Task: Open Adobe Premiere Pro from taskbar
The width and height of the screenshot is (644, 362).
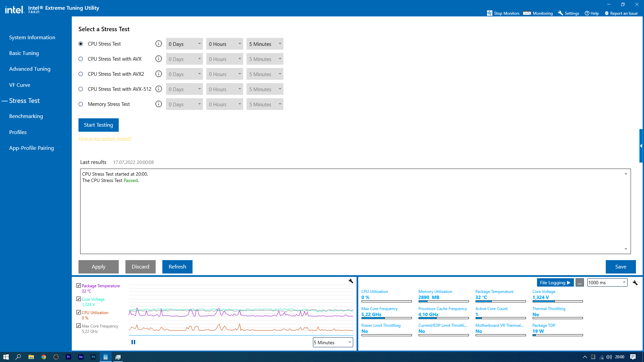Action: click(68, 357)
